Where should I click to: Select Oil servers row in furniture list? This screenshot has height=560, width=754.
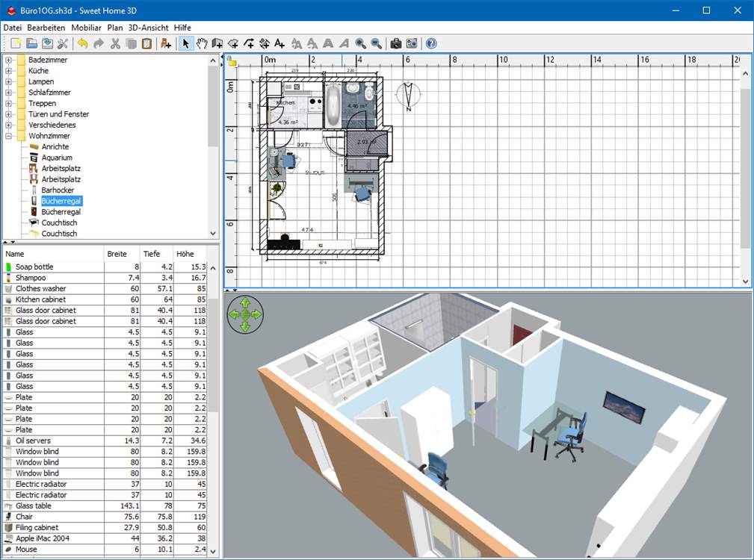105,441
